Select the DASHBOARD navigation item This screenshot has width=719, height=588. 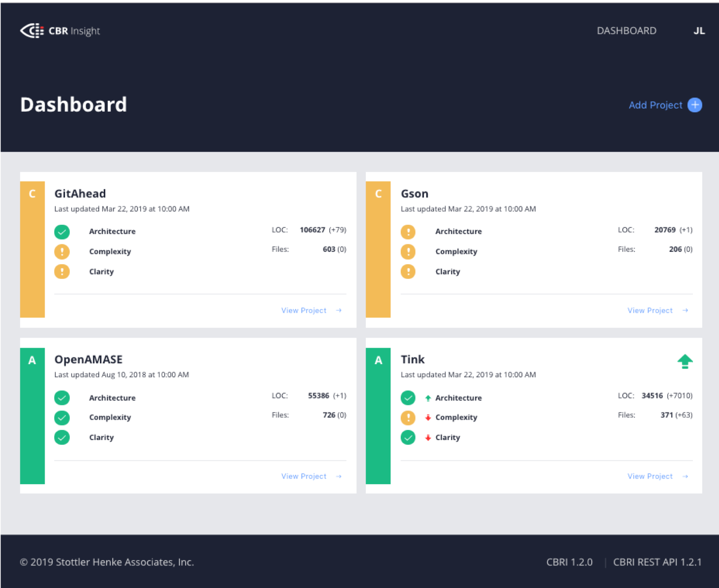tap(627, 30)
